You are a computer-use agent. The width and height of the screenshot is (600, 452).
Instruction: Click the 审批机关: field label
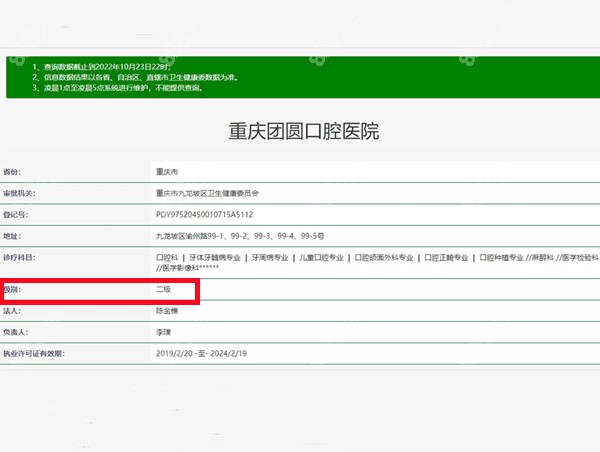19,193
